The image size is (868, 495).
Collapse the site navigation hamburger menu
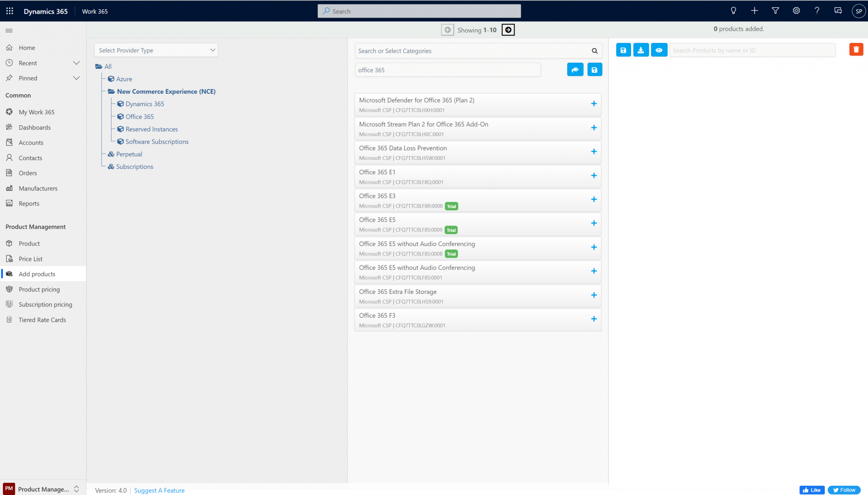(9, 31)
